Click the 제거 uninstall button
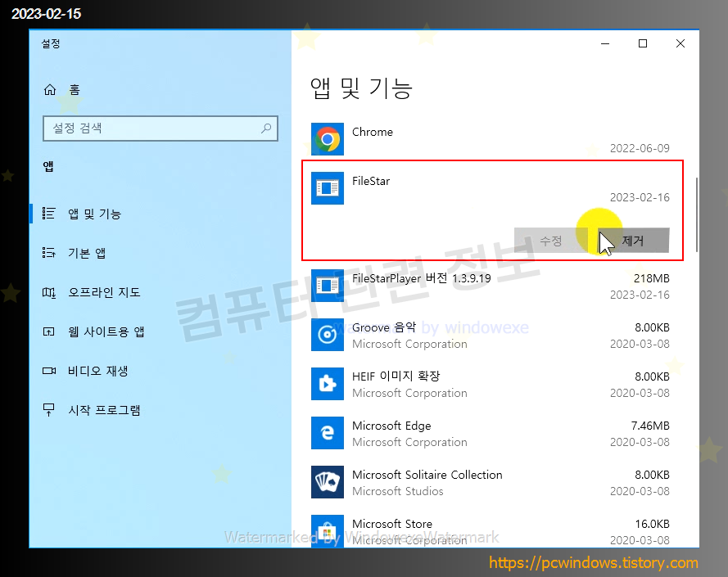 click(633, 241)
